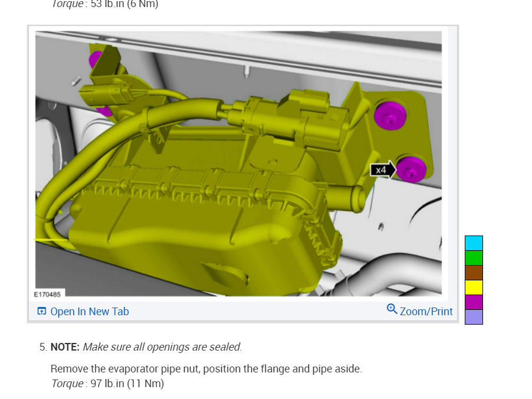
Task: Click the evaporator module diagram image
Action: coord(238,163)
